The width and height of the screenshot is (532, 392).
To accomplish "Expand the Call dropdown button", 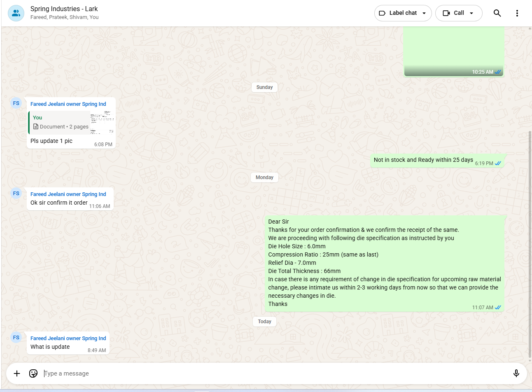I will [458, 13].
